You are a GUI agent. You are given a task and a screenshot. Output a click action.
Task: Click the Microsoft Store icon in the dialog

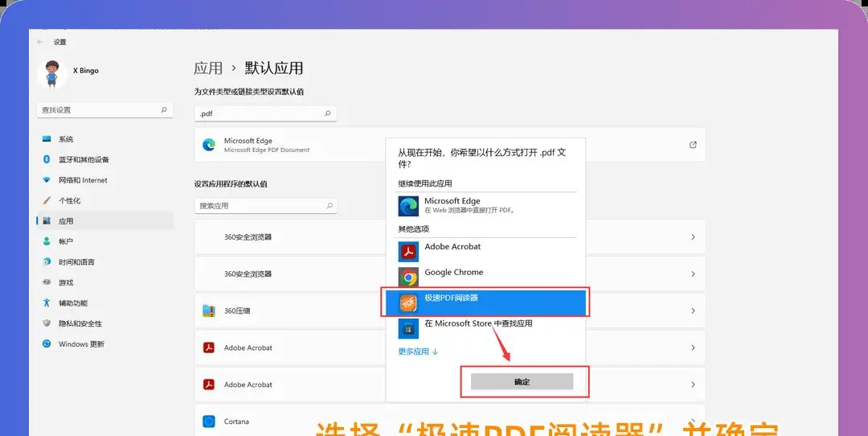click(x=408, y=328)
